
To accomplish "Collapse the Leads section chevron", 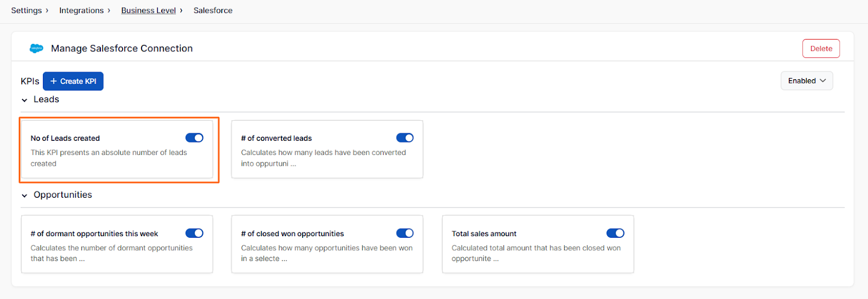I will tap(24, 100).
